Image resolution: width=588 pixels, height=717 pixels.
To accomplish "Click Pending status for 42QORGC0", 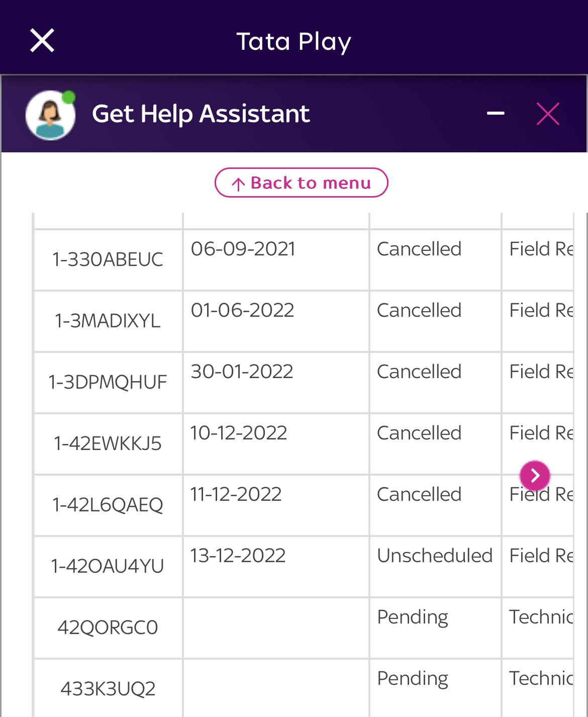I will point(413,617).
